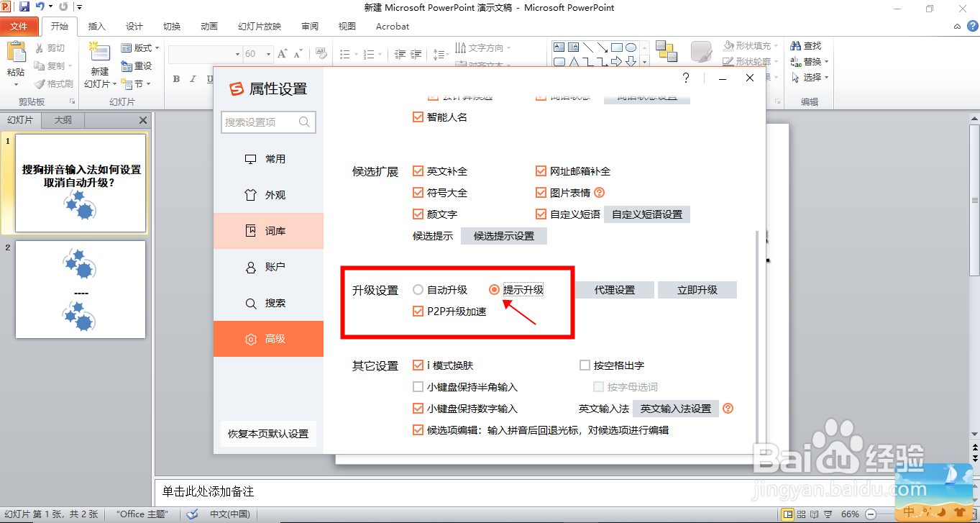Click the 立即升级 button
980x523 pixels.
(697, 290)
